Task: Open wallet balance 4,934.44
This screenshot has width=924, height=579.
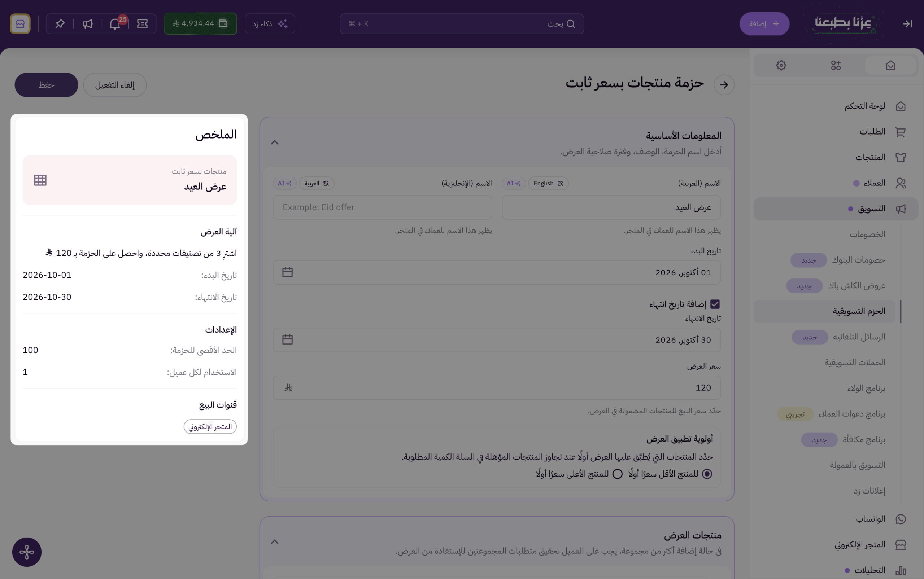Action: click(x=200, y=24)
